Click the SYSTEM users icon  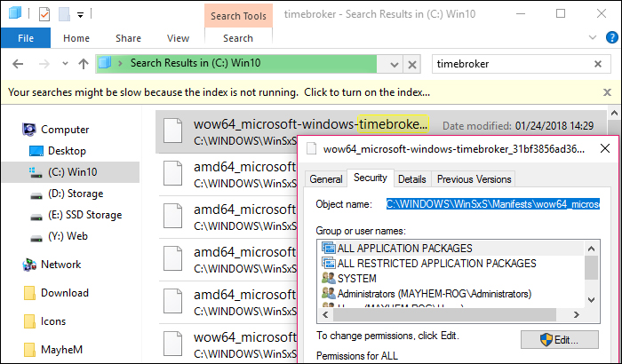point(329,279)
